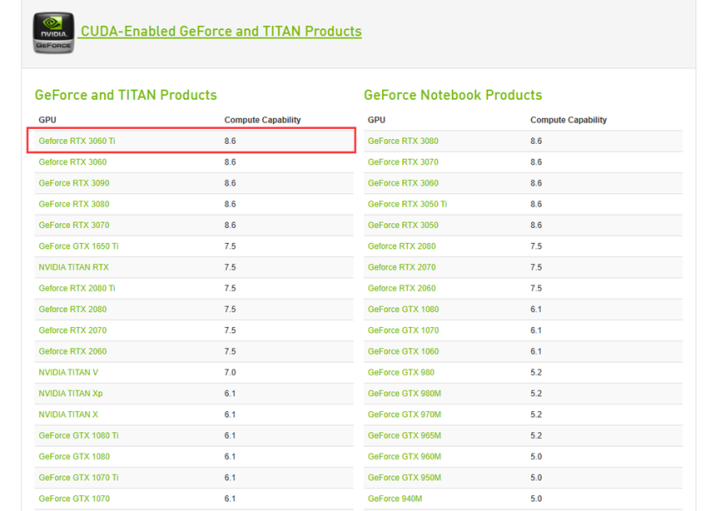Viewport: 720px width, 511px height.
Task: Select GeForce GTX 1080 in Notebook Products table
Action: [403, 309]
